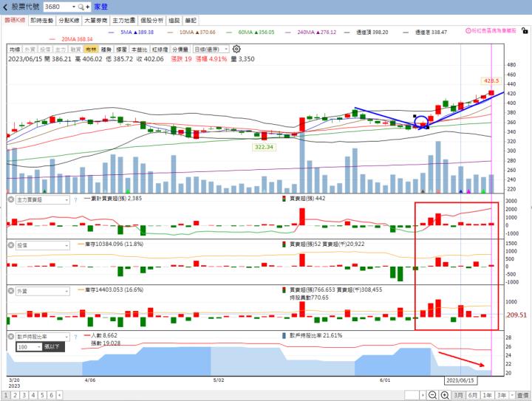Switch to the 分點K線 tab

coord(69,21)
